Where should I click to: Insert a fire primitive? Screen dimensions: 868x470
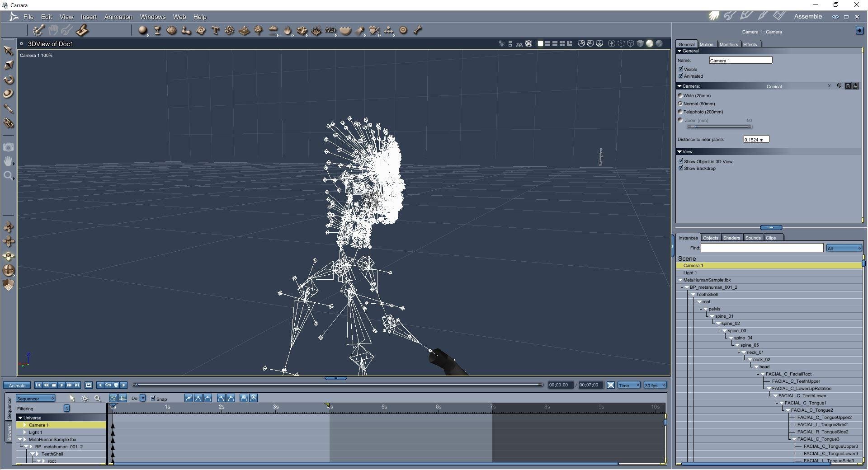[288, 30]
